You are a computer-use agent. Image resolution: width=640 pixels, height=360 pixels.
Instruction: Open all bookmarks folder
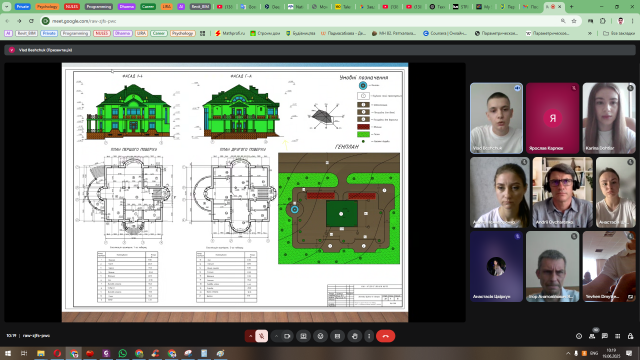click(619, 33)
